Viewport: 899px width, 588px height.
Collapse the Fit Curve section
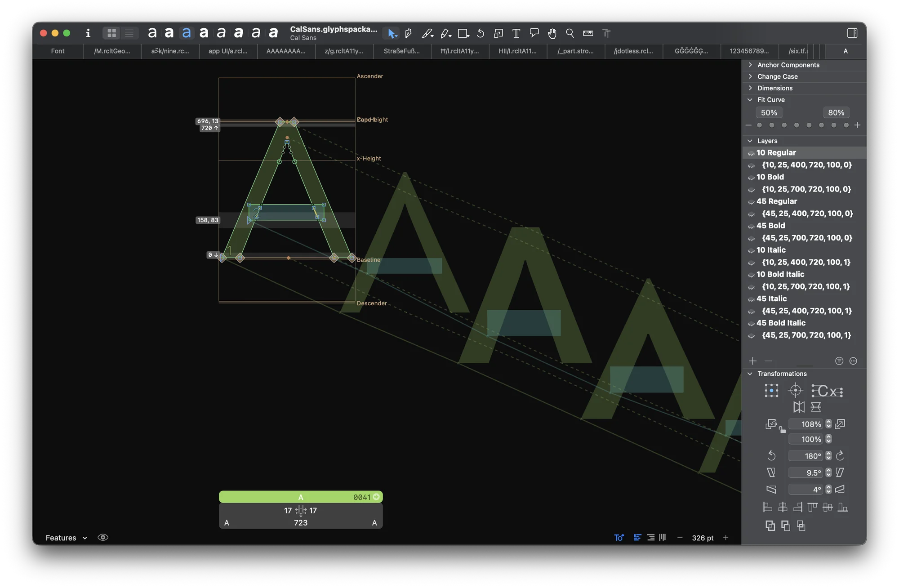coord(750,100)
